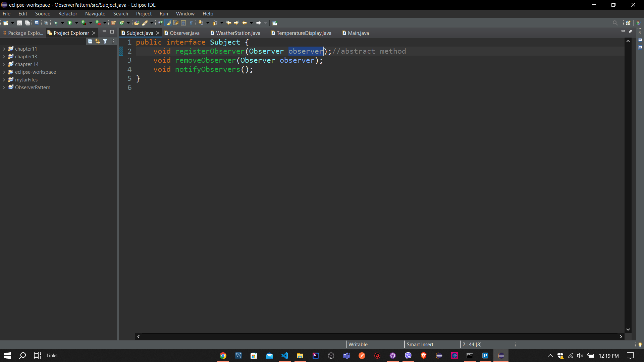Click Open Perspective icon at top right
This screenshot has height=362, width=644.
pyautogui.click(x=628, y=23)
